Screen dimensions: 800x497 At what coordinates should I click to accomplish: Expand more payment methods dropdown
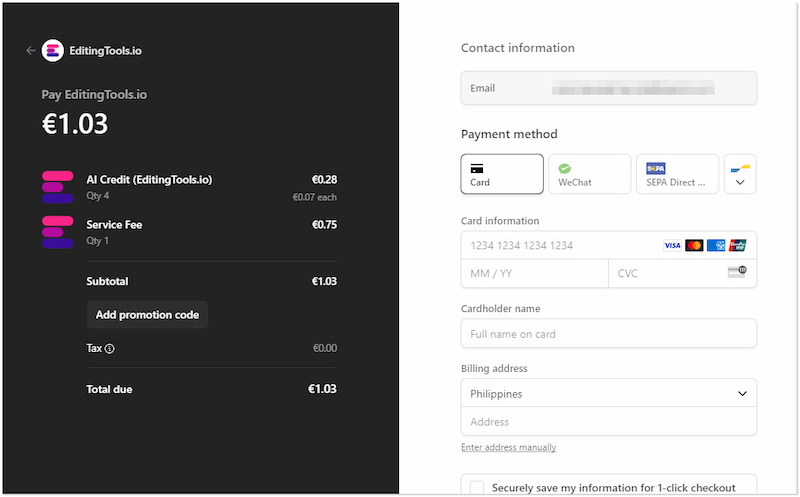click(740, 174)
